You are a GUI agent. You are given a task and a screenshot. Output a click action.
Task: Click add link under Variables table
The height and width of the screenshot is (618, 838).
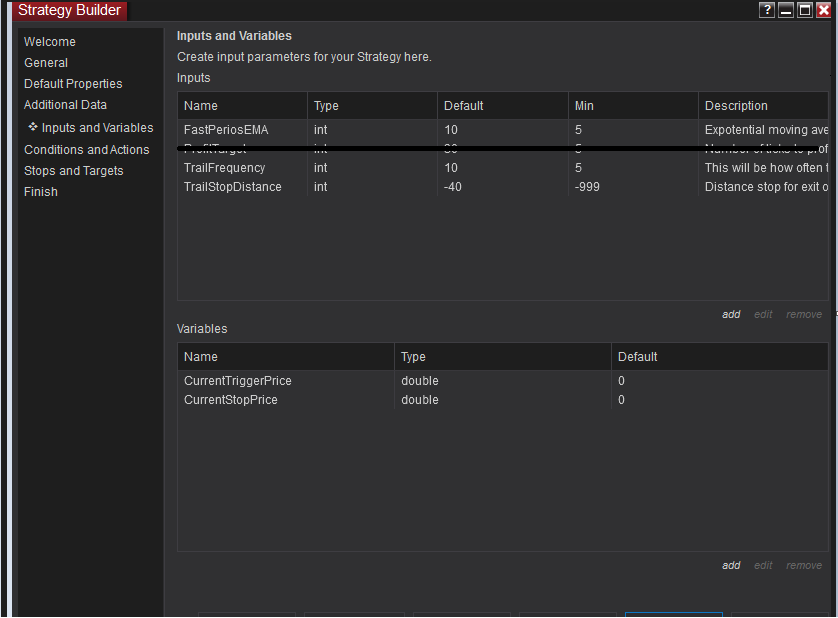(731, 565)
